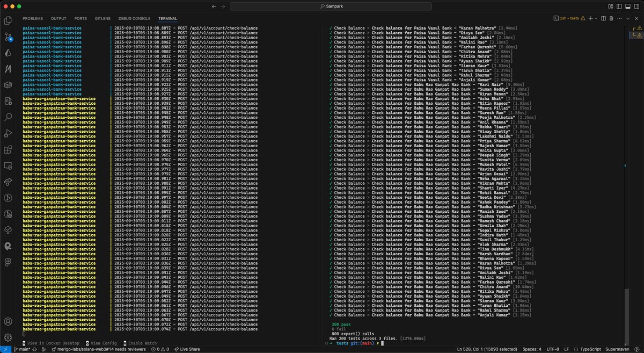Click the remote window indicator in status bar
This screenshot has height=353, width=644.
[5, 349]
